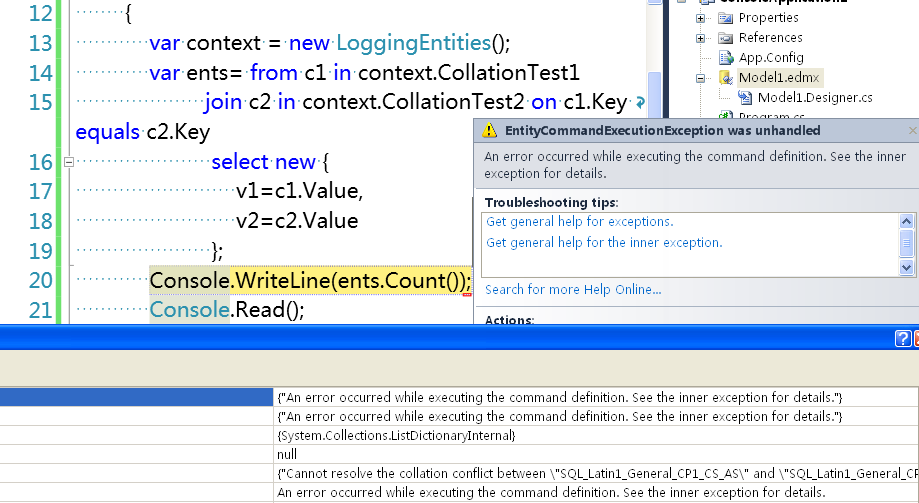Click 'Console.Read();' on line 21
919x503 pixels.
point(227,310)
